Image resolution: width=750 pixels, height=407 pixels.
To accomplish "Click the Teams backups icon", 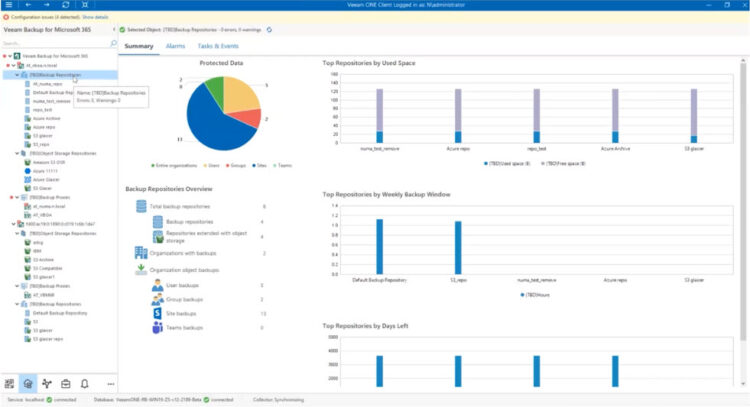I will [x=157, y=328].
